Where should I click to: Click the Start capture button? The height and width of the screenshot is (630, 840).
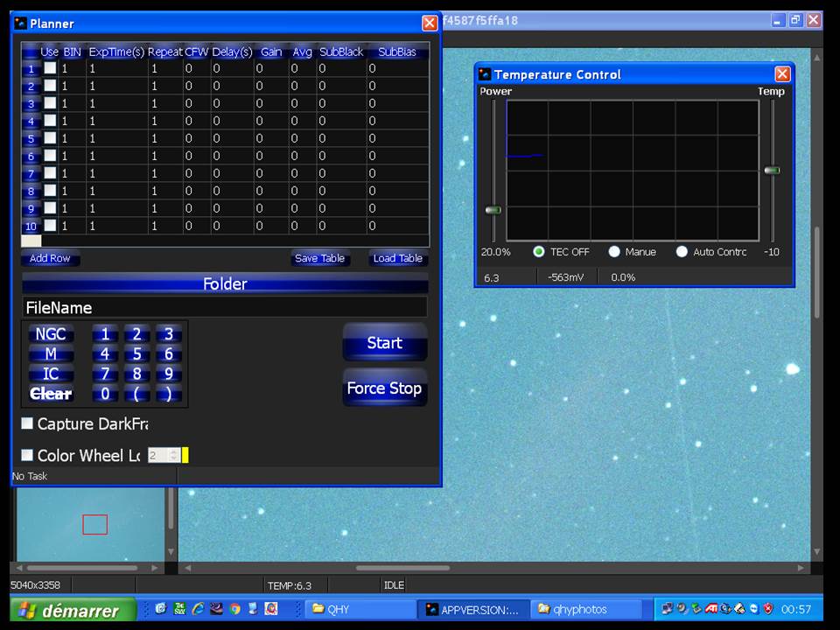pyautogui.click(x=384, y=343)
